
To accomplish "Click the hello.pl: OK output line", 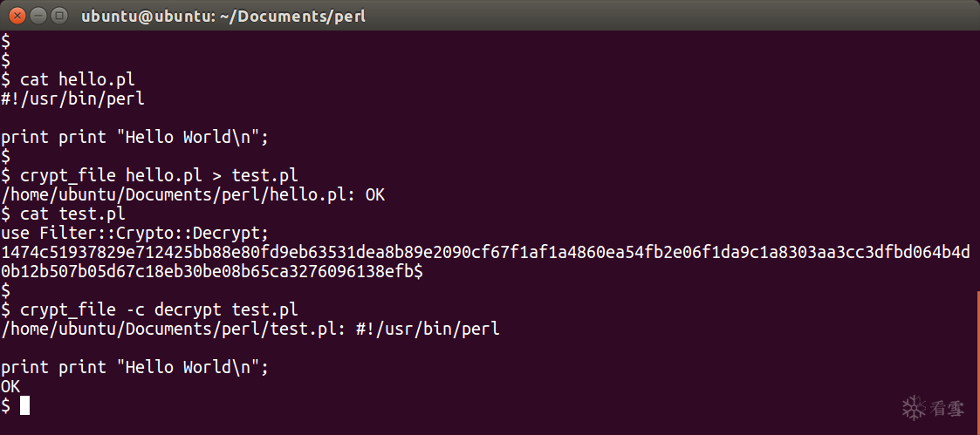I will pyautogui.click(x=192, y=194).
